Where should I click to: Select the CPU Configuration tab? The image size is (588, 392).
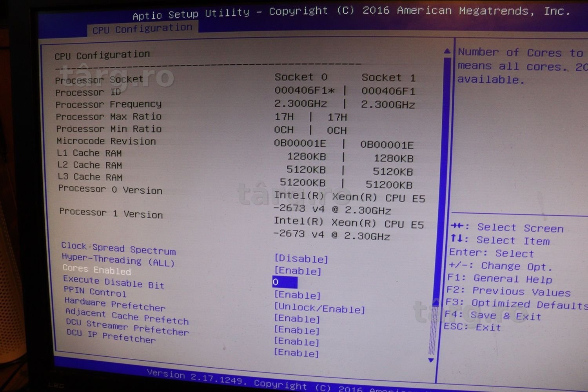pyautogui.click(x=143, y=29)
